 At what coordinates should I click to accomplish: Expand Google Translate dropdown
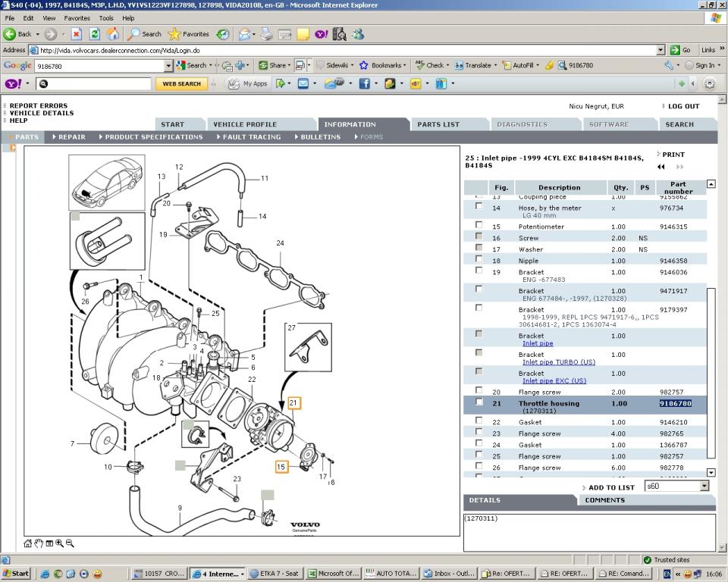click(x=495, y=65)
